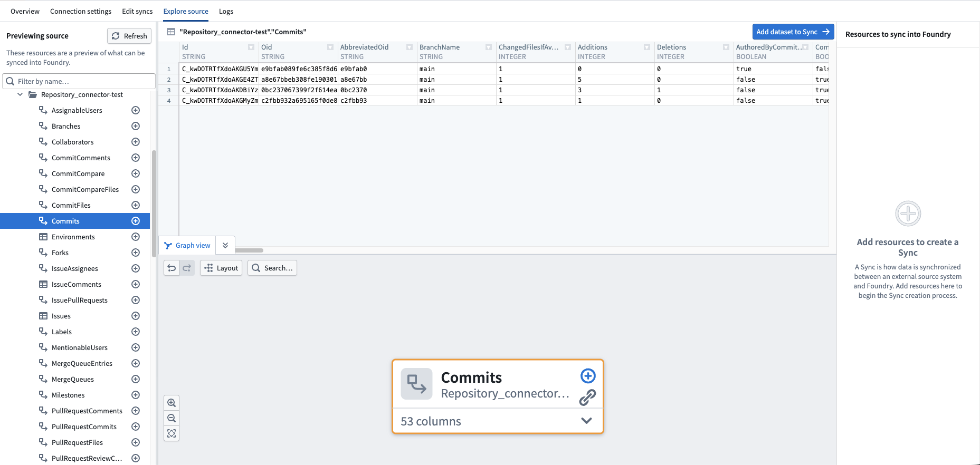Viewport: 980px width, 465px height.
Task: Click Add dataset to Sync
Action: click(793, 32)
